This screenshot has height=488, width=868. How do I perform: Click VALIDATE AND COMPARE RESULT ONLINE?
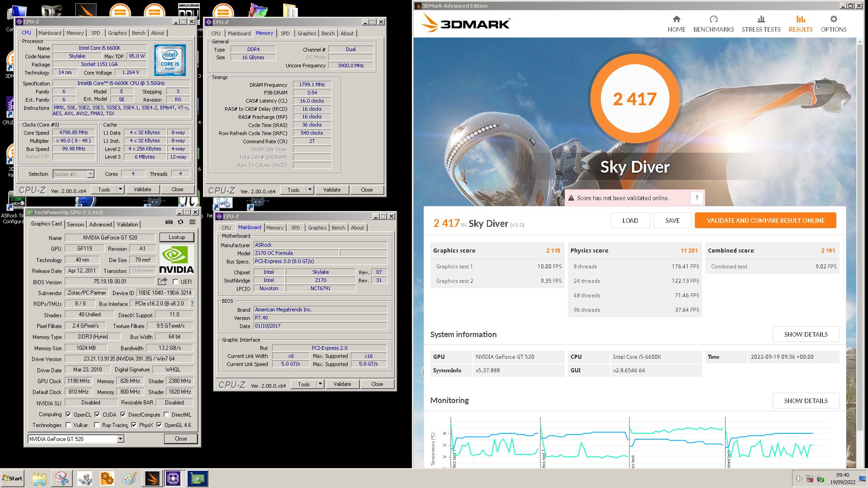[765, 221]
